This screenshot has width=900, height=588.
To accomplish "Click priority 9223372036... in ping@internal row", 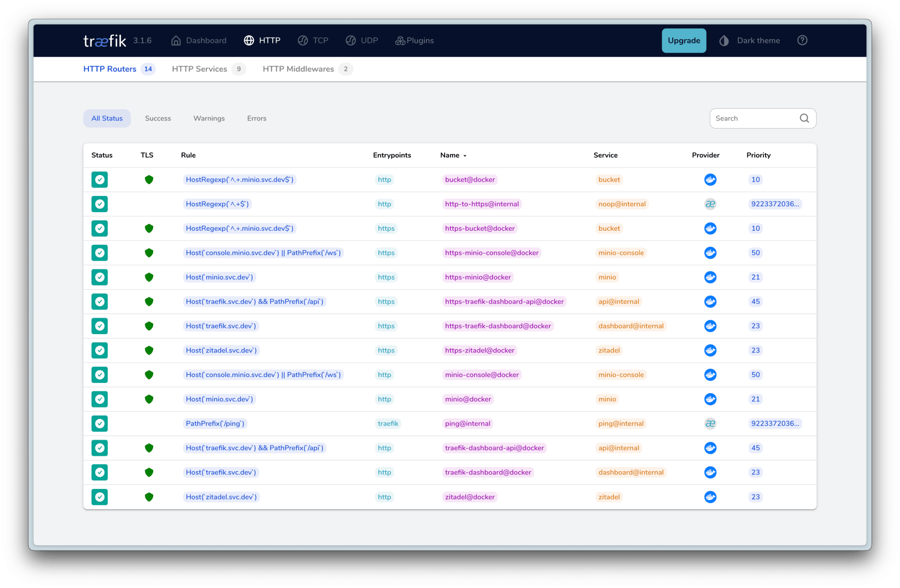I will tap(775, 424).
